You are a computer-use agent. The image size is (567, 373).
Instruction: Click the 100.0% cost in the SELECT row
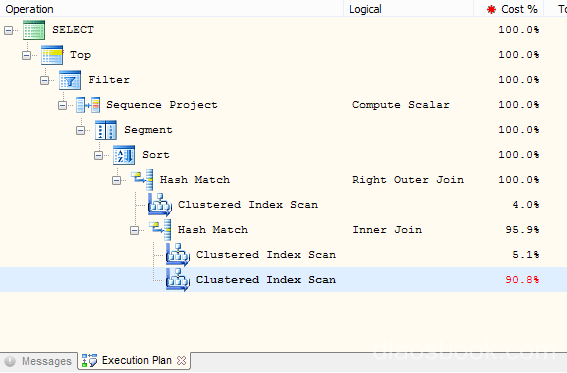coord(519,30)
